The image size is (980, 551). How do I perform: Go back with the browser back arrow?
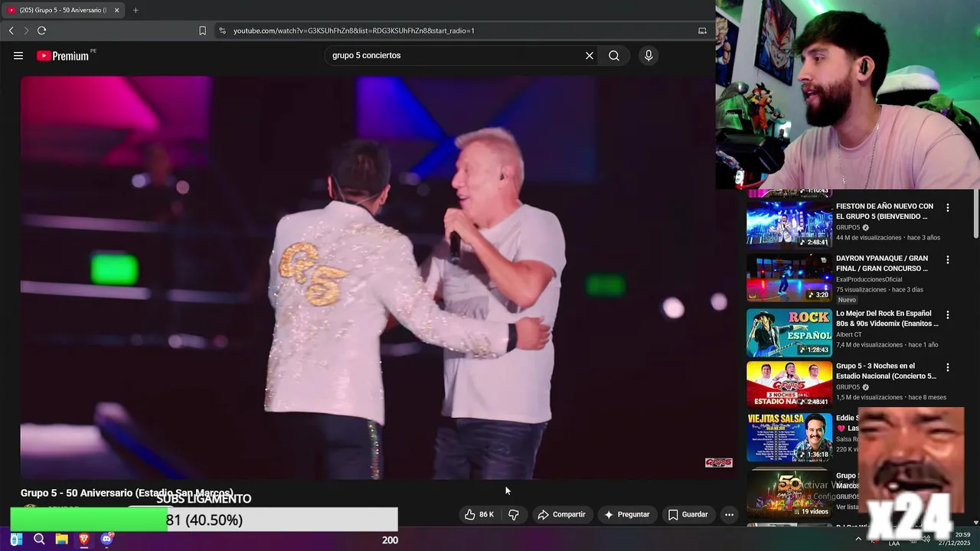pos(11,31)
